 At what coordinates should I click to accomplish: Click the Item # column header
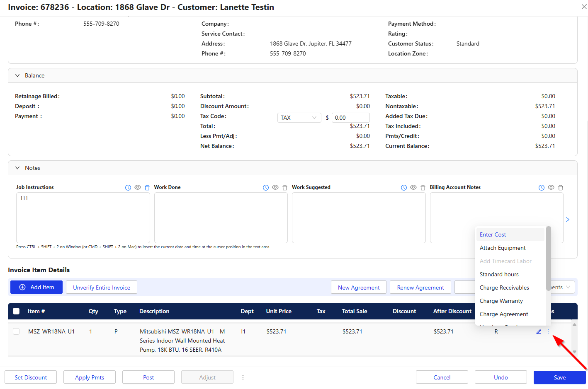pyautogui.click(x=36, y=311)
